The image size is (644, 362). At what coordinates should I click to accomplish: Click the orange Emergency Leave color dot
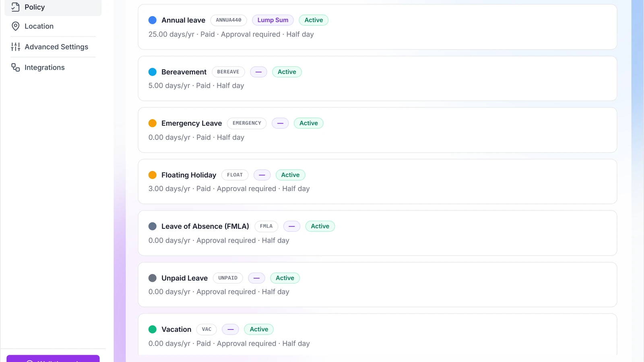(153, 123)
